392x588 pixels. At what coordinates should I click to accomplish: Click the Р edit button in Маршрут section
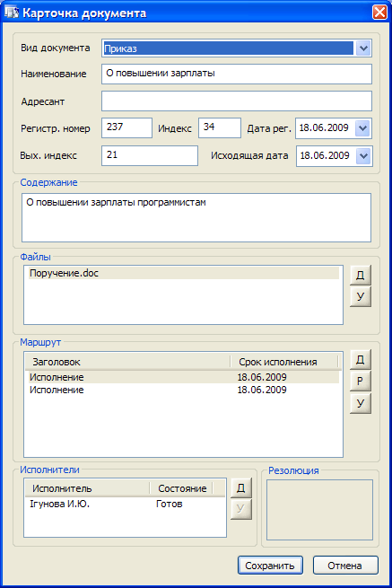[361, 382]
